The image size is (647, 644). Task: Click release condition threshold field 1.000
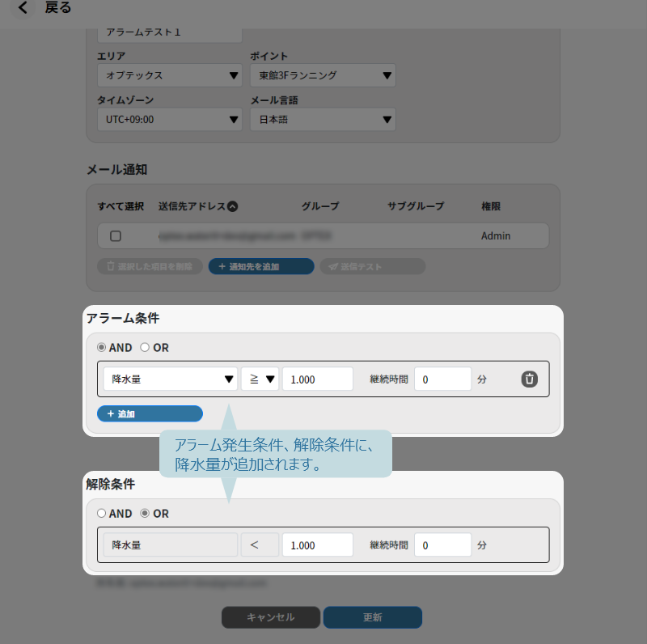[x=318, y=545]
